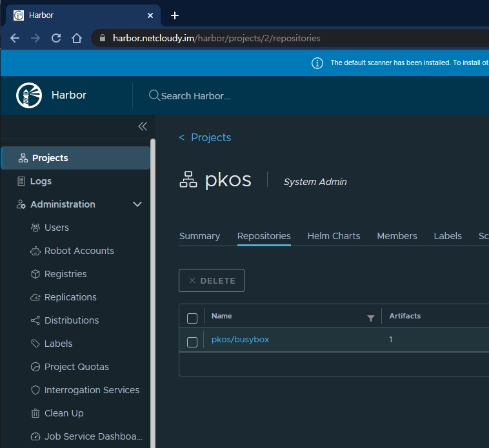Open the pkos/busybox repository link
The width and height of the screenshot is (489, 448).
(240, 339)
